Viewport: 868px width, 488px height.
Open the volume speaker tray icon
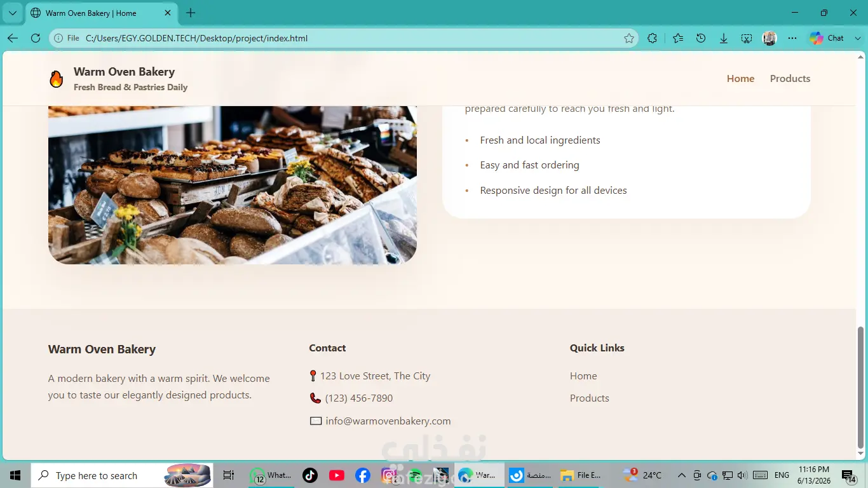[x=742, y=475]
